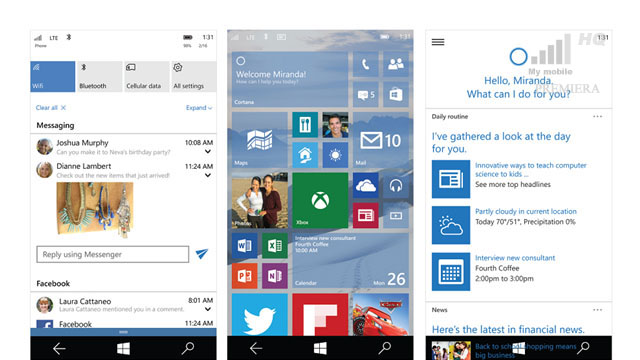Image resolution: width=640 pixels, height=360 pixels.
Task: Open the Facebook notification at 11:24 AM
Action: pyautogui.click(x=124, y=324)
